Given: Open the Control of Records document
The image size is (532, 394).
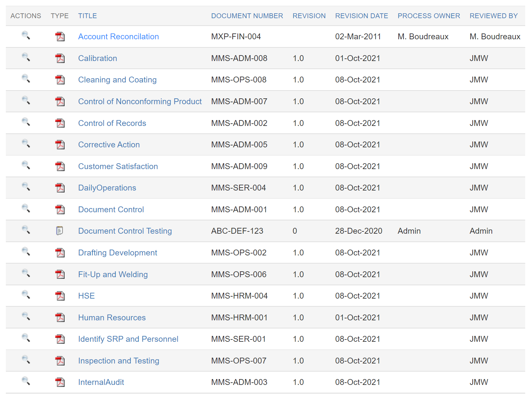Looking at the screenshot, I should click(x=112, y=123).
